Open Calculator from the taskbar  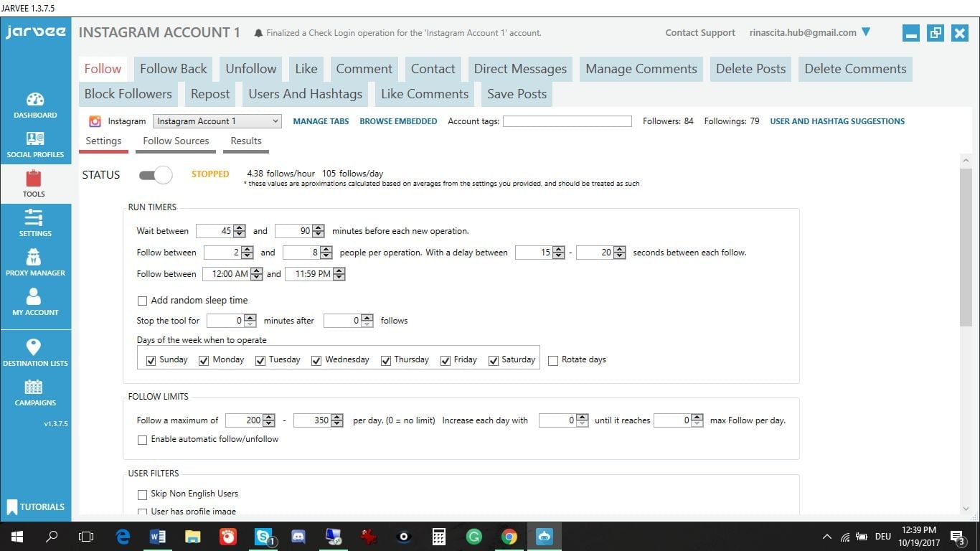(x=439, y=536)
